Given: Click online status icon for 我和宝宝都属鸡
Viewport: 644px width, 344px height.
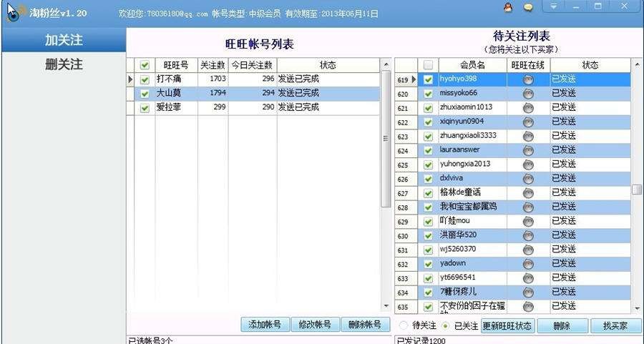Looking at the screenshot, I should [528, 207].
